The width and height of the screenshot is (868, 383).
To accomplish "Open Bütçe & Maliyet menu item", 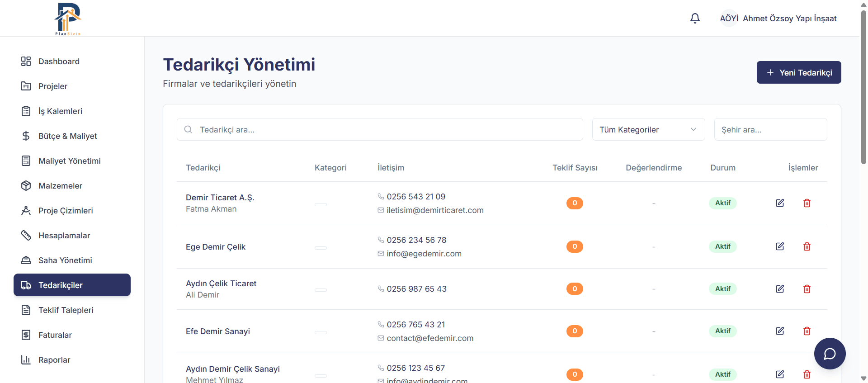I will coord(72,136).
